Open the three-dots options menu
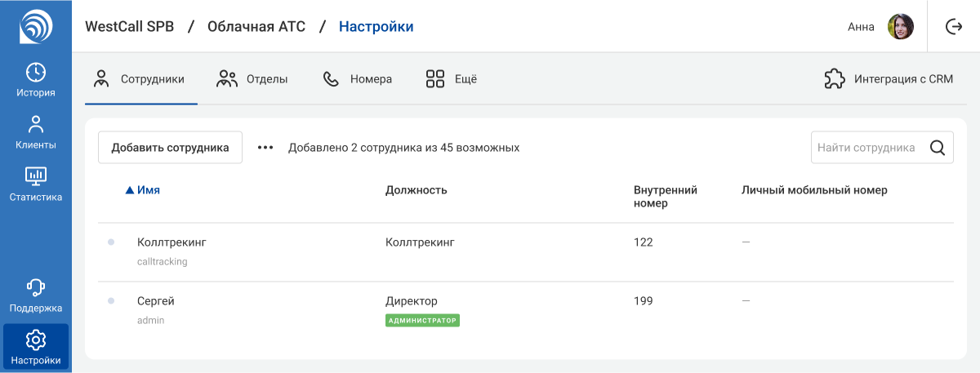The width and height of the screenshot is (980, 373). [265, 148]
